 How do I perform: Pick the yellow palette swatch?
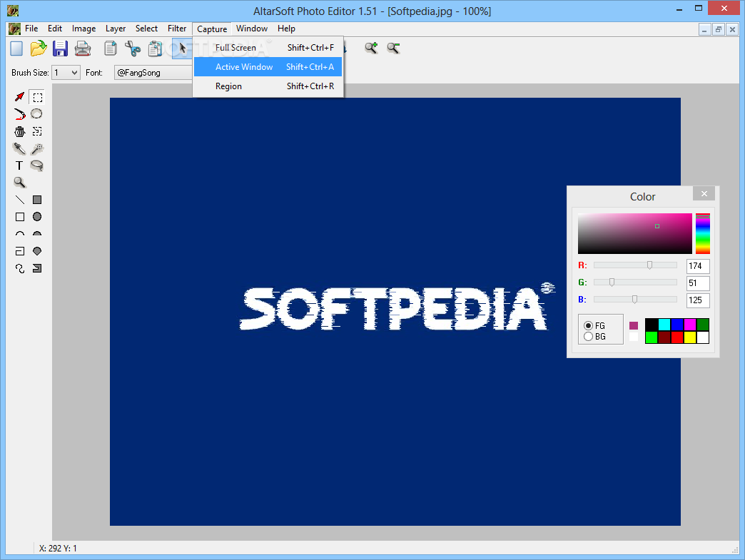pos(690,337)
